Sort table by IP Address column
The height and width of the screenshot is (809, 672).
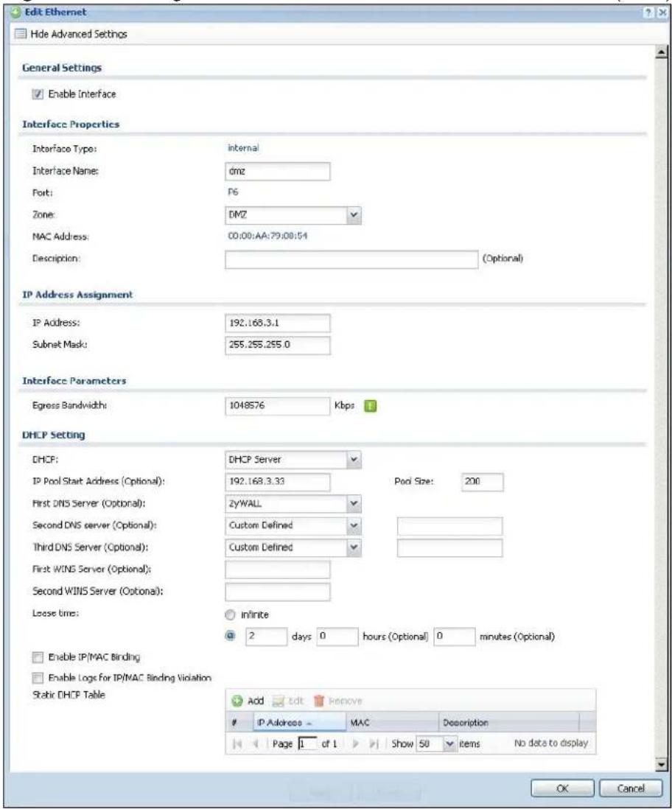tap(299, 722)
